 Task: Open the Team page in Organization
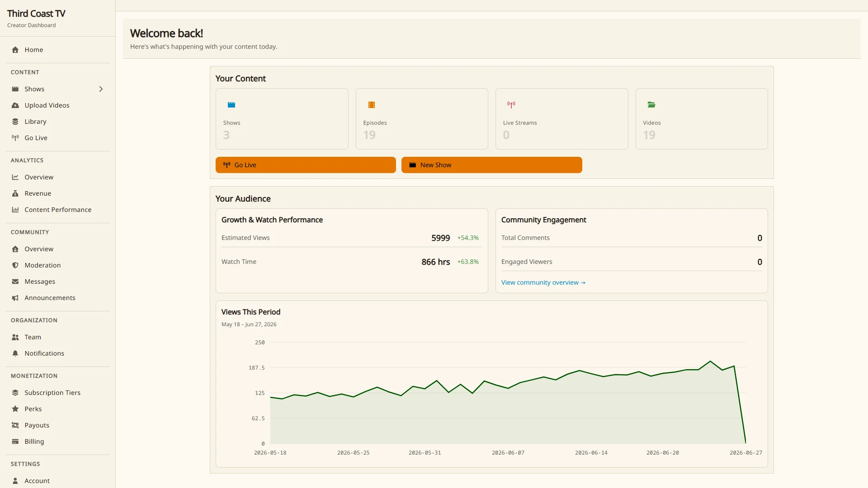58,337
